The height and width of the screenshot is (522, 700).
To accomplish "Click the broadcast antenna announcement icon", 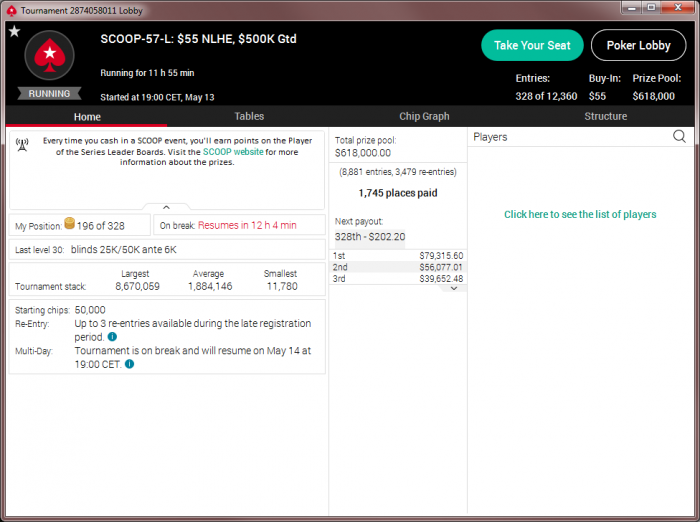I will pos(22,145).
